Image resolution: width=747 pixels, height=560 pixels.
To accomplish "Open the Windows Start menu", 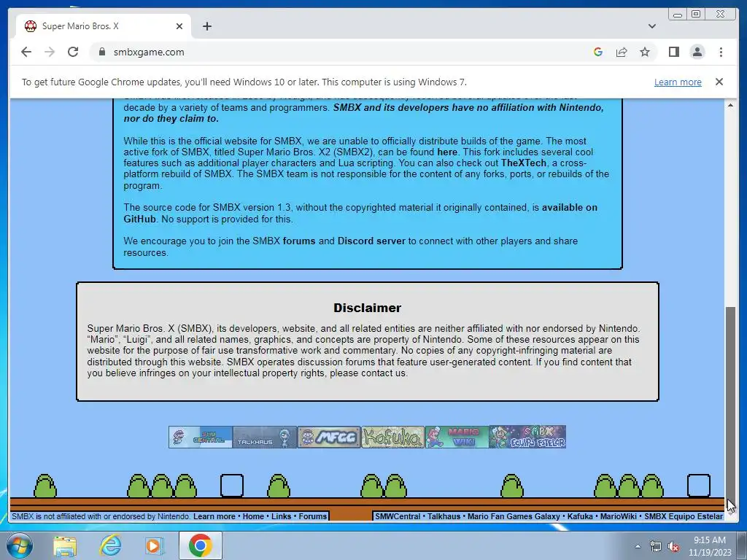I will 19,545.
